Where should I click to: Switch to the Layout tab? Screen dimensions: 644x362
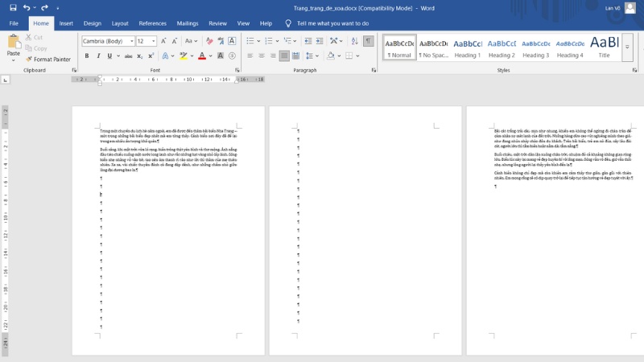click(120, 23)
